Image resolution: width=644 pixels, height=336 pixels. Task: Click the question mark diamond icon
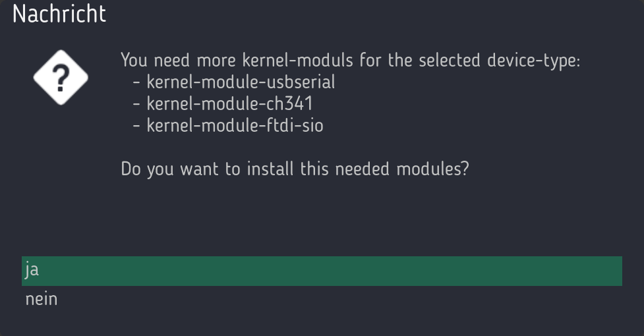point(61,78)
